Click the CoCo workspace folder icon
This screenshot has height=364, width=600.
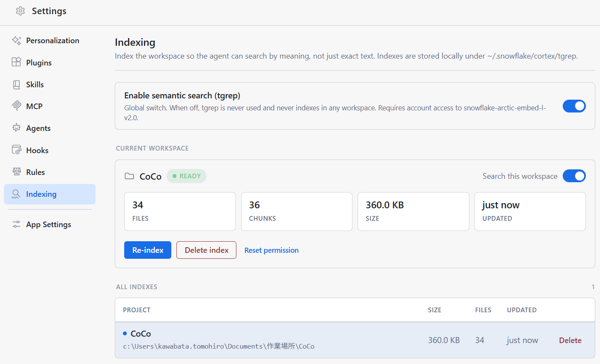[x=129, y=176]
